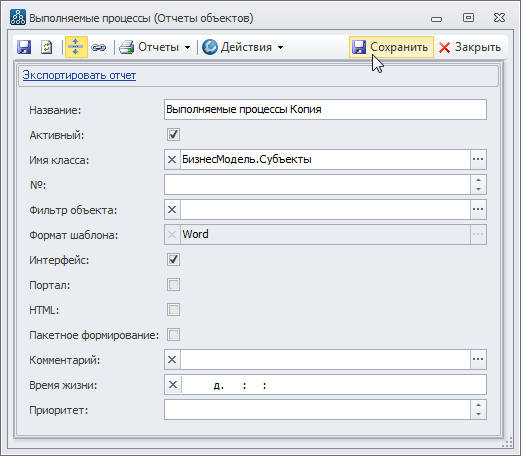Screen dimensions: 521x456
Task: Uncheck the Активный checkbox
Action: coord(173,135)
